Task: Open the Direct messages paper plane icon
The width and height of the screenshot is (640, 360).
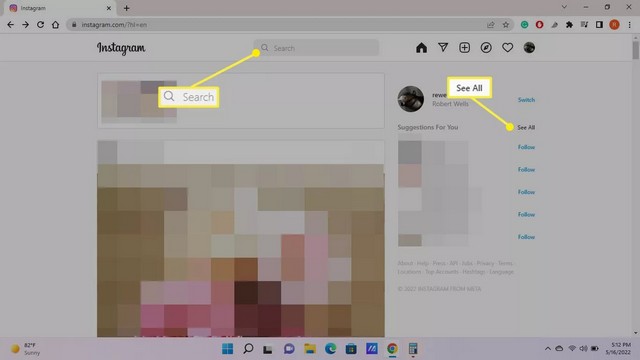Action: pos(443,47)
